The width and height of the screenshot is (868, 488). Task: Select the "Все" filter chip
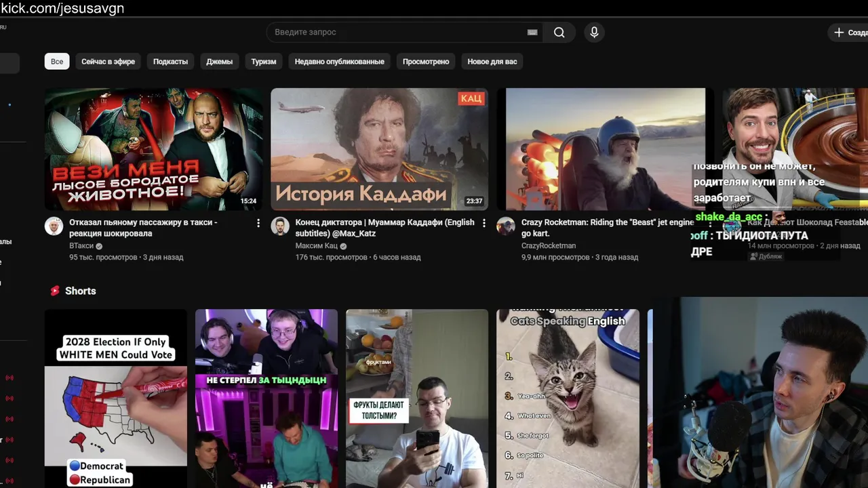click(x=57, y=62)
